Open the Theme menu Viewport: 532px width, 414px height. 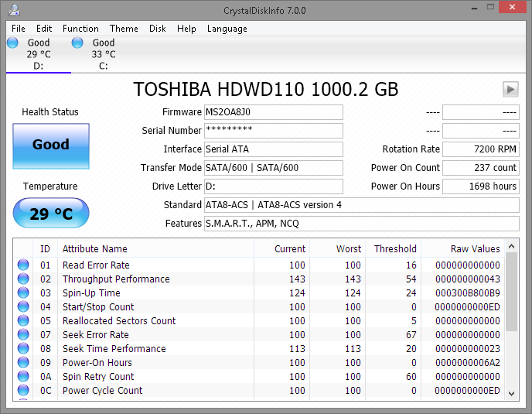tap(124, 29)
